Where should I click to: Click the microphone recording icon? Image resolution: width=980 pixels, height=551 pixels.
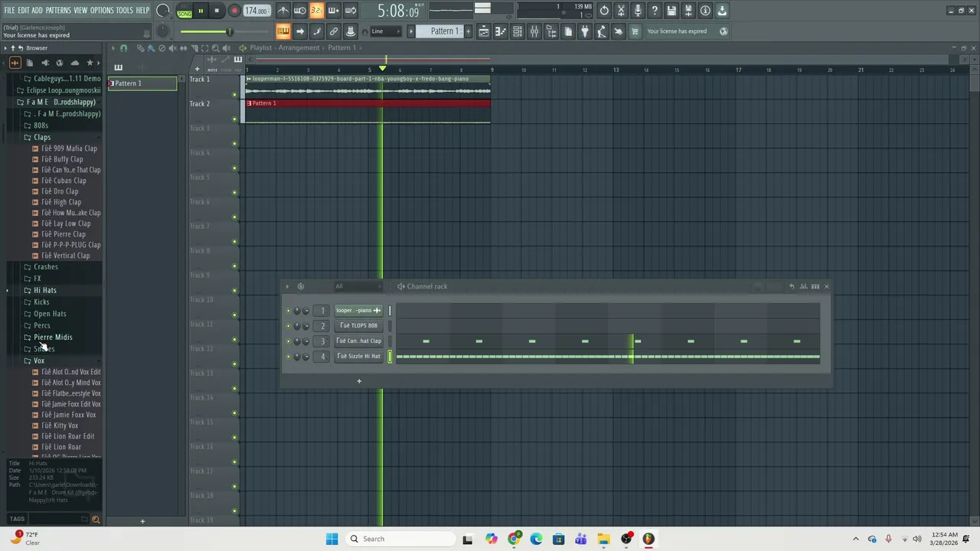(638, 11)
